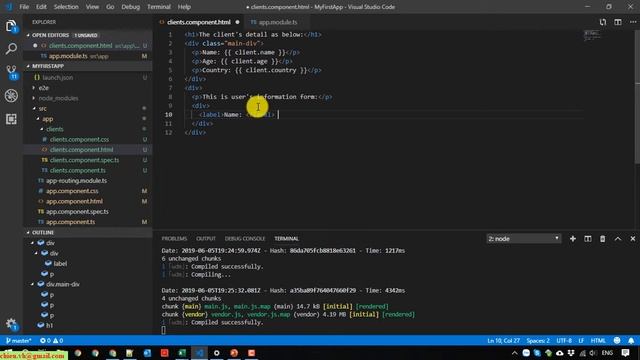
Task: Open the Excel taskbar icon
Action: coord(182,353)
